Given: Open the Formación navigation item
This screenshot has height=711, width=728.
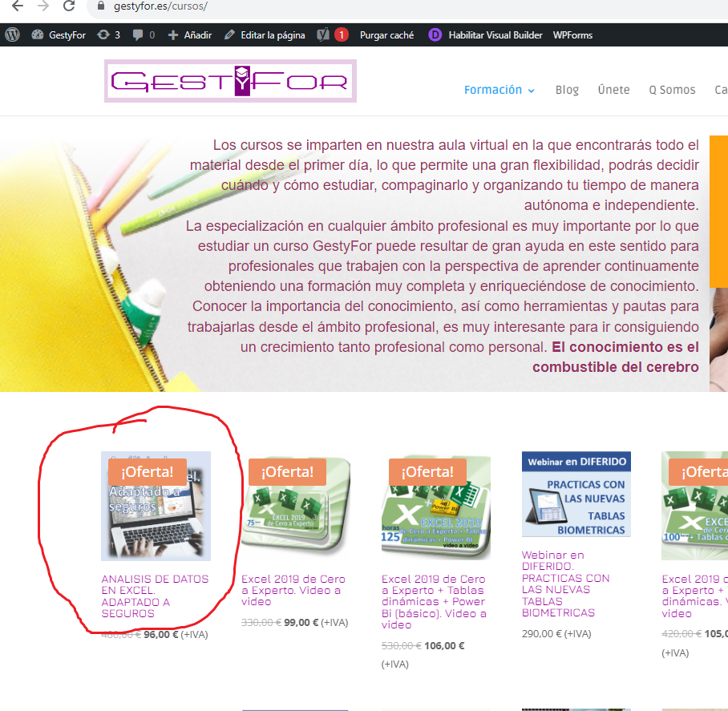Looking at the screenshot, I should click(x=493, y=90).
